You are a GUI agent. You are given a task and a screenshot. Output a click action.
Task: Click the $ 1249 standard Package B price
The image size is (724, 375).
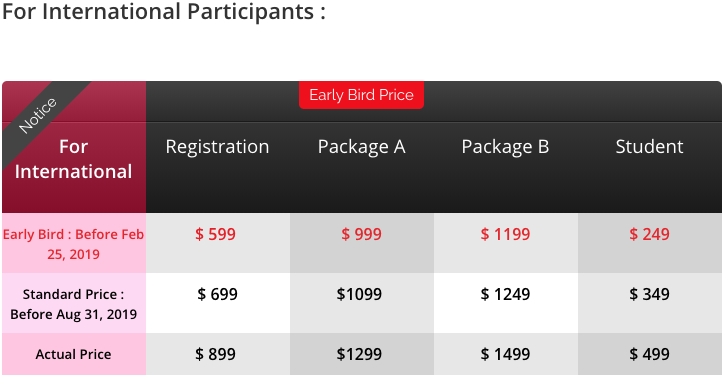point(505,294)
